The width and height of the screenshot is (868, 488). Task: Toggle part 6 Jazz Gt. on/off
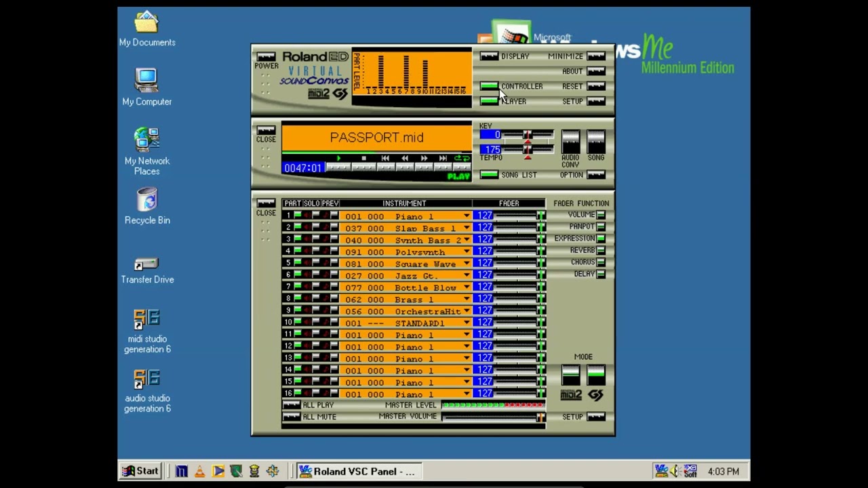coord(298,275)
